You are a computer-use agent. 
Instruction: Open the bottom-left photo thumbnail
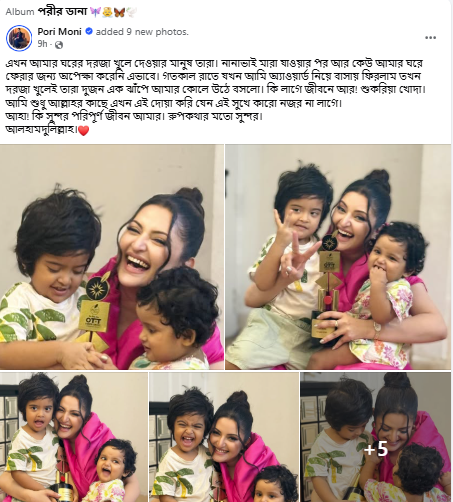tap(74, 437)
